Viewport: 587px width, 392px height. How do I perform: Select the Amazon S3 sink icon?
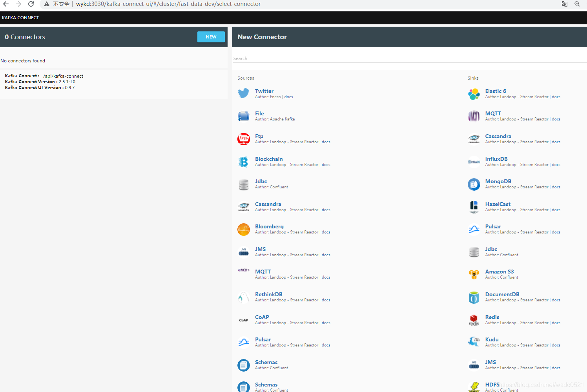(x=474, y=275)
